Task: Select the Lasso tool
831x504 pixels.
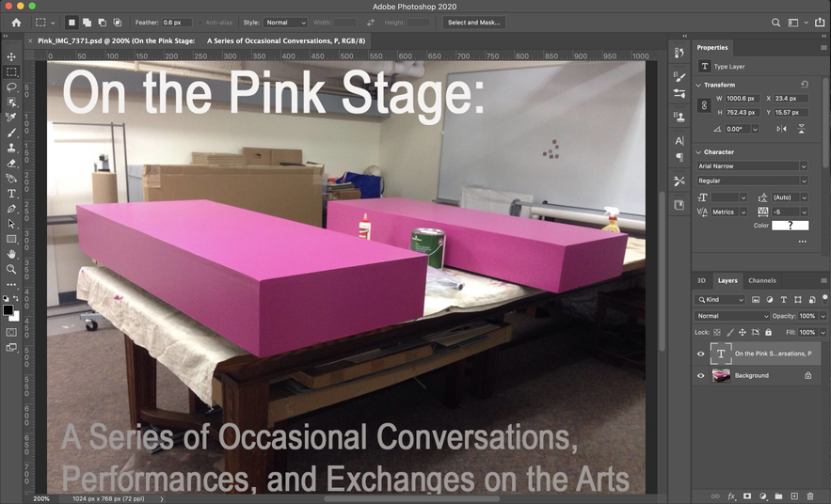Action: pos(11,87)
